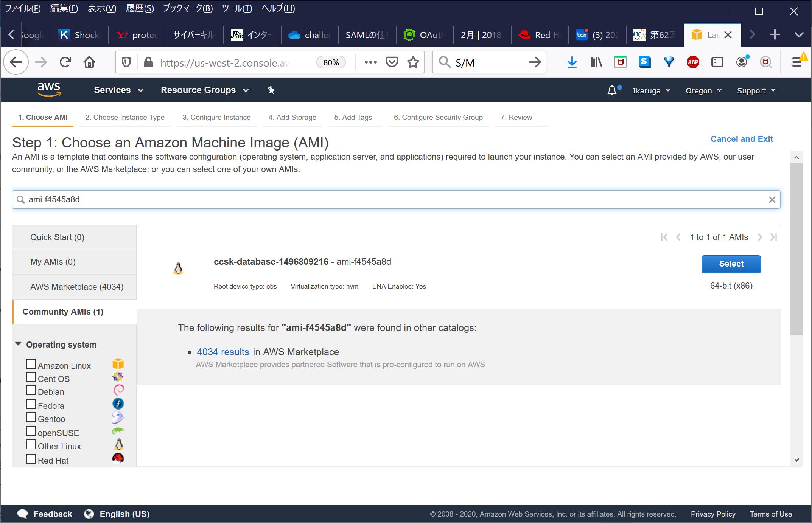812x523 pixels.
Task: Open the Oregon region dropdown
Action: click(703, 91)
